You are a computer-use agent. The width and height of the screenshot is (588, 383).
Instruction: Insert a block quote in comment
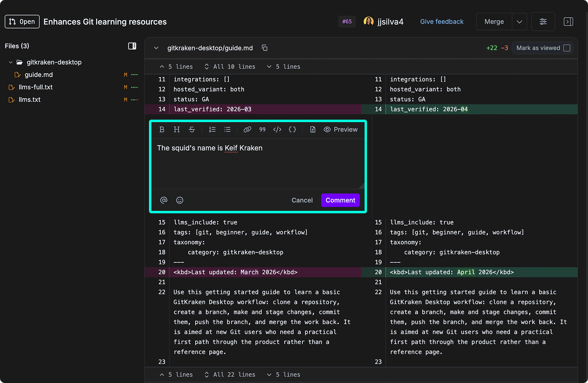[x=263, y=129]
